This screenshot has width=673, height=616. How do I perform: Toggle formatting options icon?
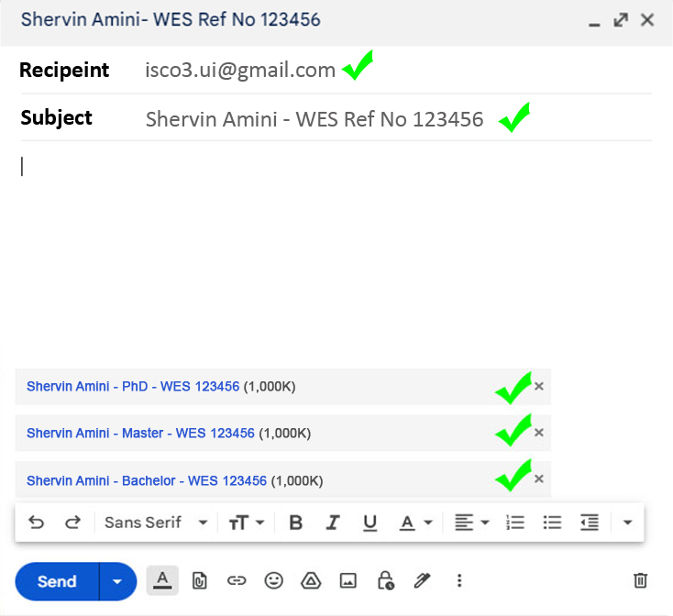tap(162, 580)
